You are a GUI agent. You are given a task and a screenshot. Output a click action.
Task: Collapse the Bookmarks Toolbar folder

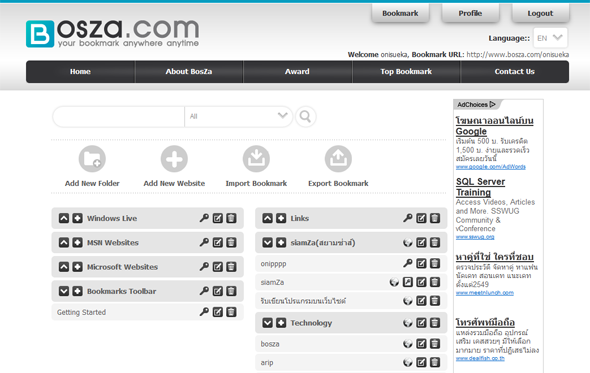coord(64,291)
